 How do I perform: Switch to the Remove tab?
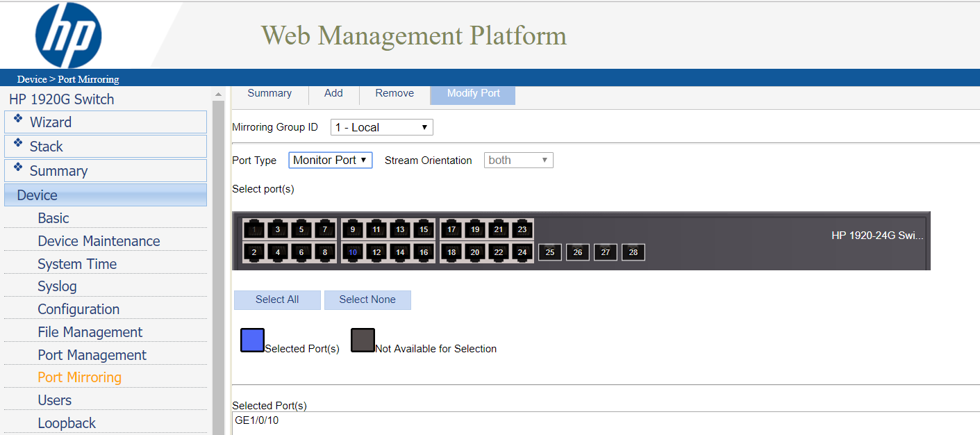coord(395,93)
